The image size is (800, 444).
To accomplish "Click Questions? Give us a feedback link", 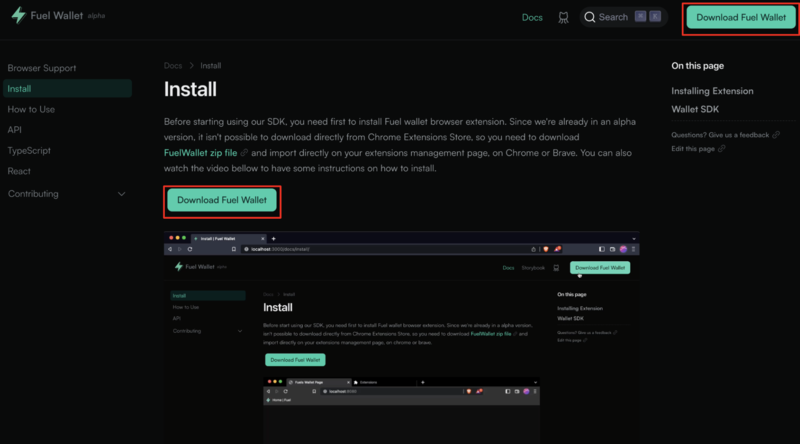I will tap(720, 135).
